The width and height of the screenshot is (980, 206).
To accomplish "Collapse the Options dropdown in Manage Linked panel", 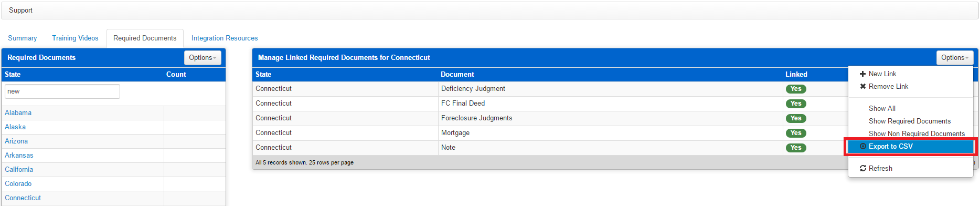I will point(955,58).
